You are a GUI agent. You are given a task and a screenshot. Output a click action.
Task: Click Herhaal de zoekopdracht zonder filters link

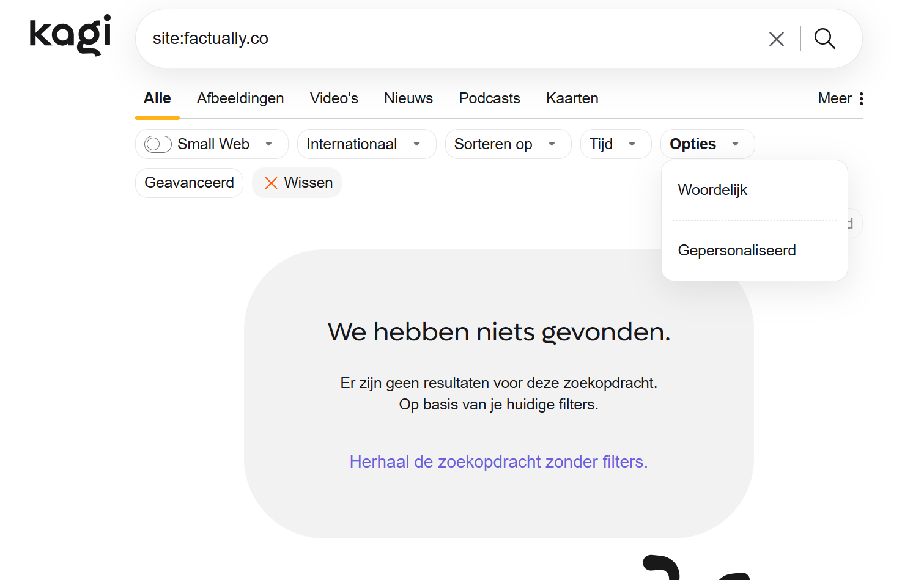[x=498, y=462]
